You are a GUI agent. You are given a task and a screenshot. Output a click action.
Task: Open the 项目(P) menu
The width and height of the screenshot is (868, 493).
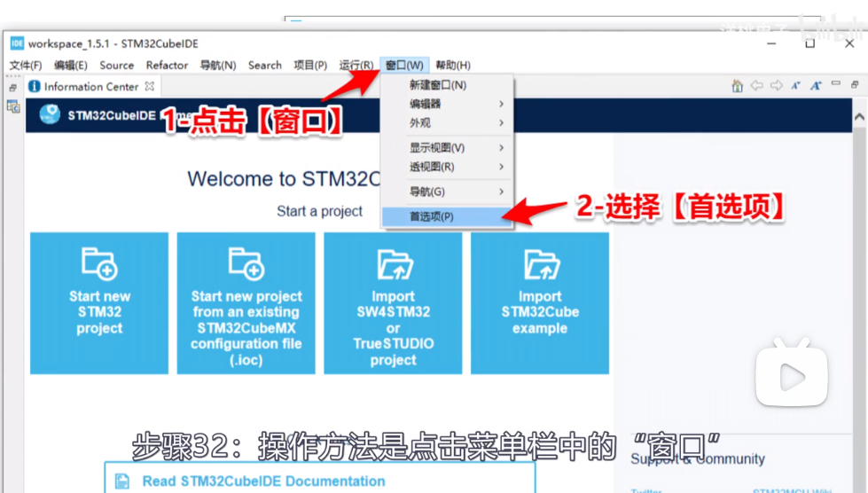tap(310, 66)
